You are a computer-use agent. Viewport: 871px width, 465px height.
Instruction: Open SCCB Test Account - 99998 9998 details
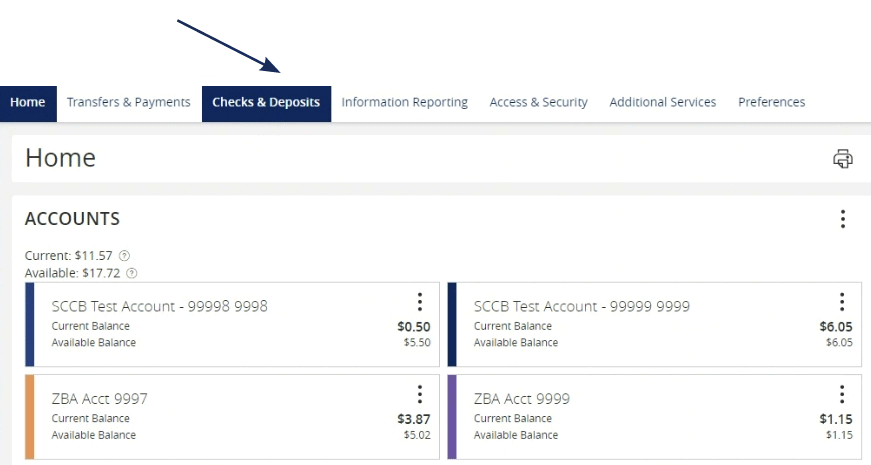tap(159, 306)
